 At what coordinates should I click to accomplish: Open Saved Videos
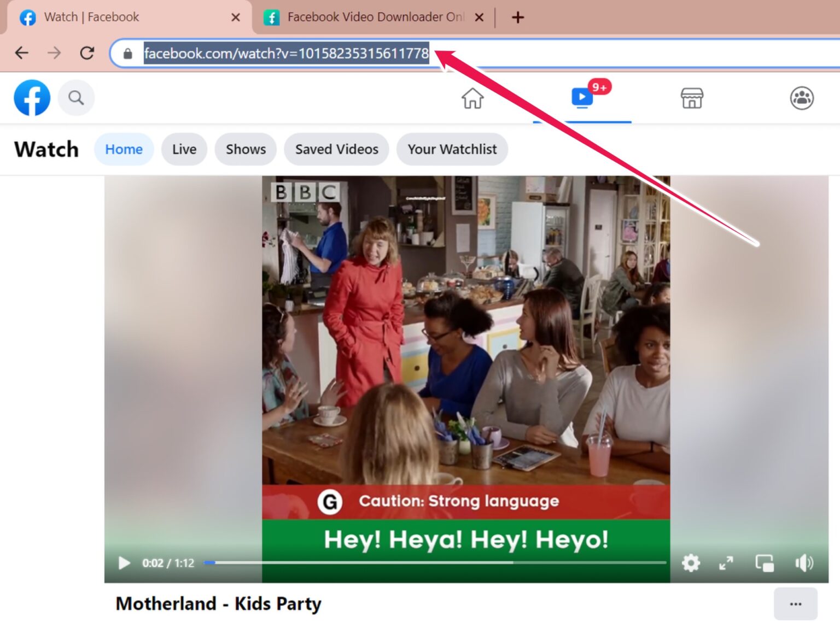[x=336, y=149]
